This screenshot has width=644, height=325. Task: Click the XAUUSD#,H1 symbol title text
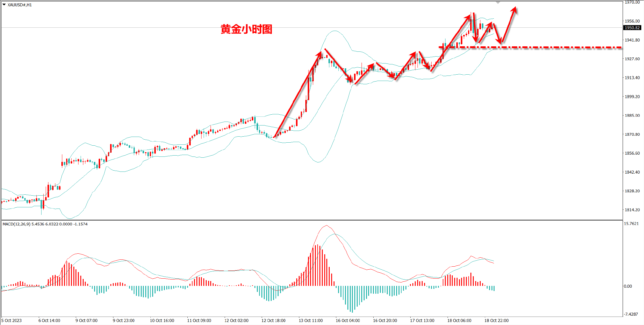(x=20, y=5)
